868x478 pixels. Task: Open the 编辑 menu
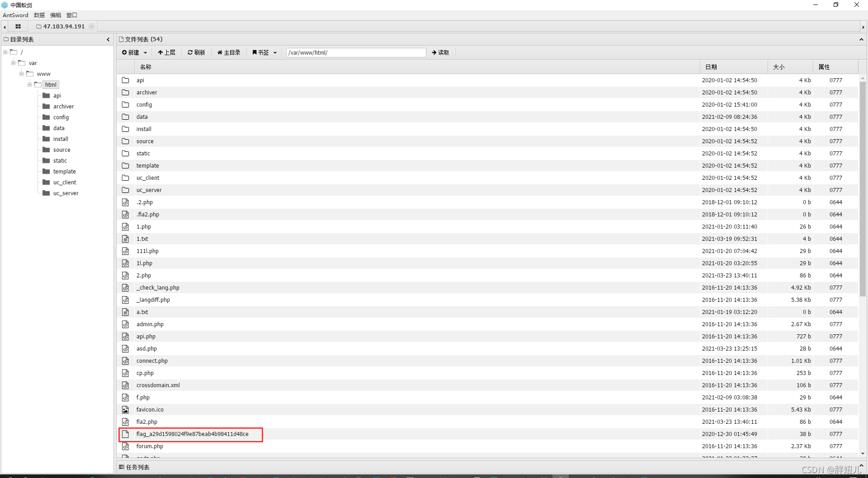point(56,15)
